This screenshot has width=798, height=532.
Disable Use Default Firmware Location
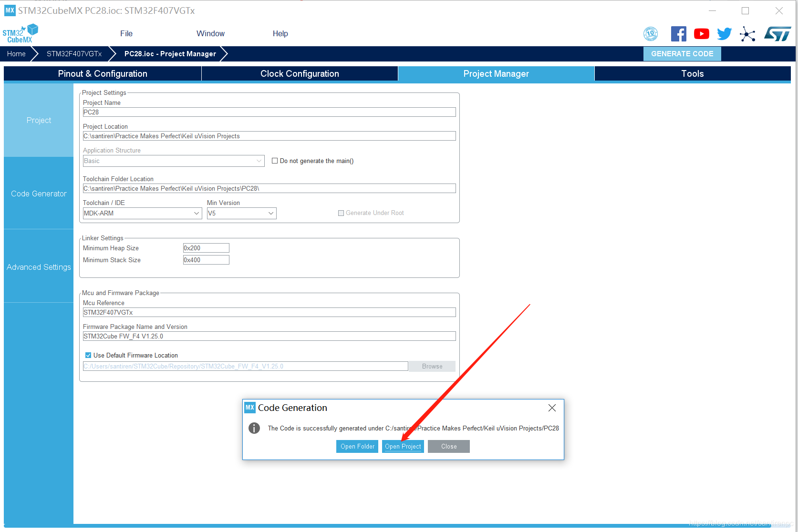tap(88, 355)
